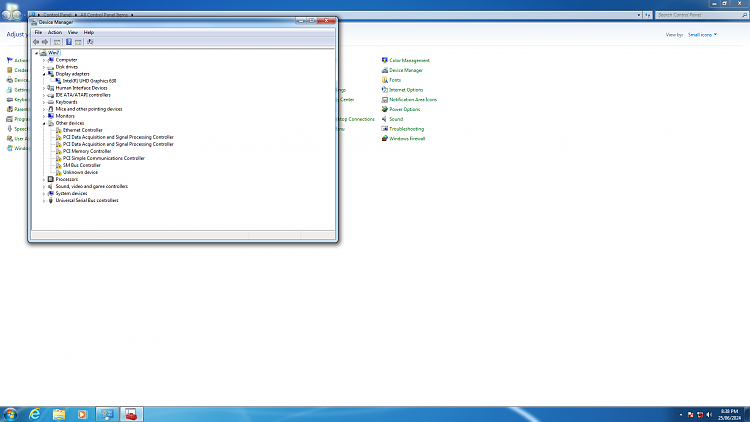Select the System devices row
Image resolution: width=750 pixels, height=422 pixels.
[x=71, y=194]
